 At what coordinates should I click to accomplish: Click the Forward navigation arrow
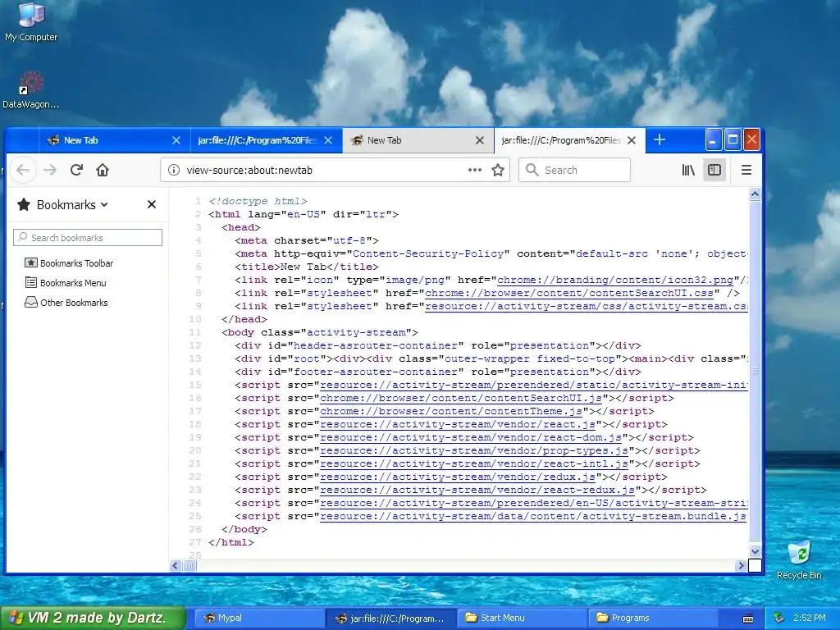coord(50,170)
